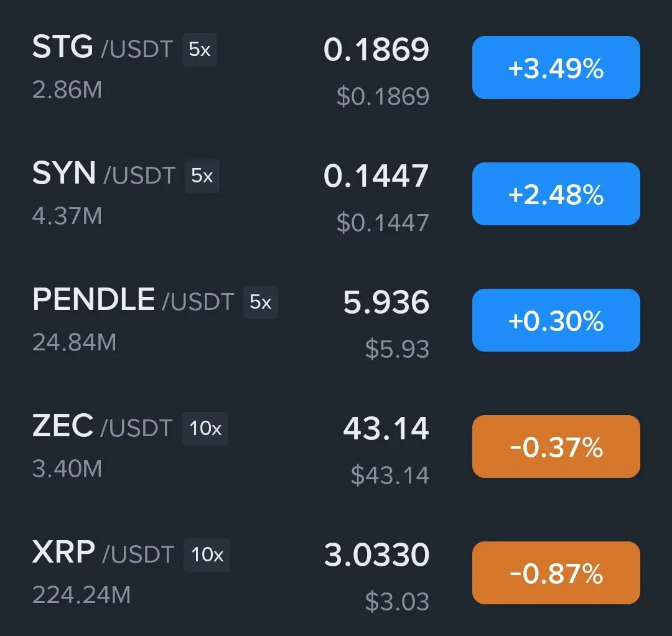The height and width of the screenshot is (636, 672).
Task: Open the SYN/USDT market row
Action: [336, 194]
